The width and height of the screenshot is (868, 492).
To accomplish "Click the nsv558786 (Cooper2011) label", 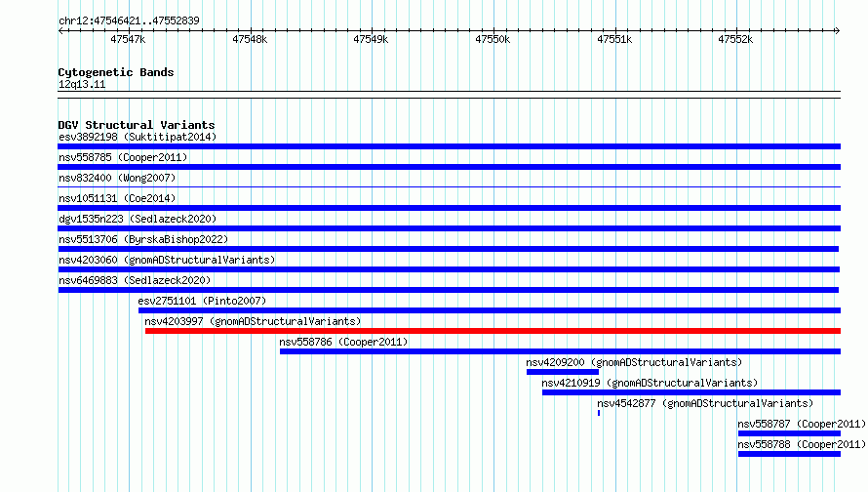I will [343, 342].
